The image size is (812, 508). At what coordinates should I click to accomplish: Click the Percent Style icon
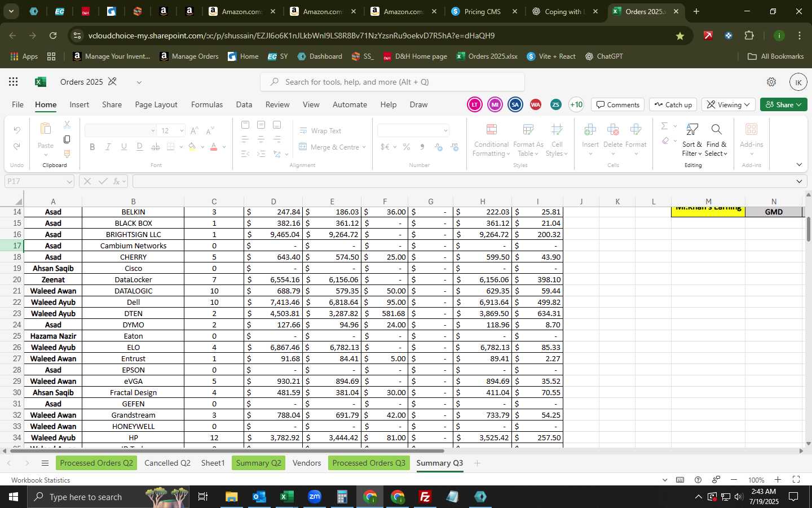[406, 147]
